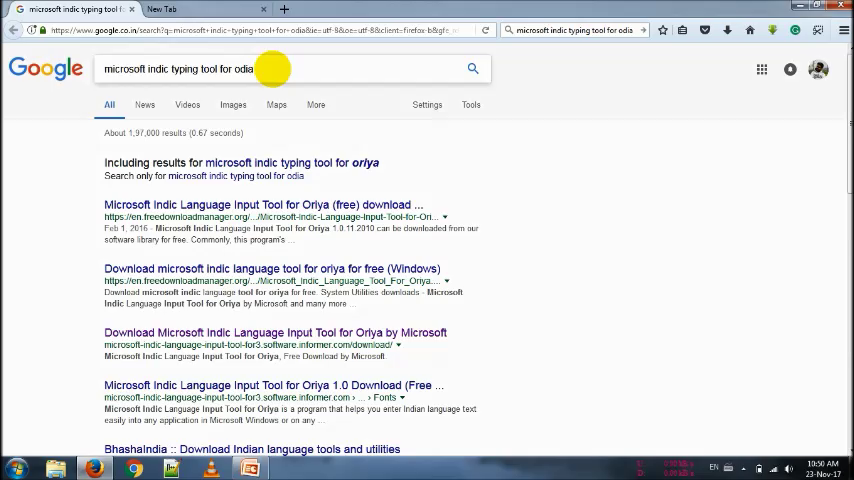Switch to Videos results tab

coord(187,105)
